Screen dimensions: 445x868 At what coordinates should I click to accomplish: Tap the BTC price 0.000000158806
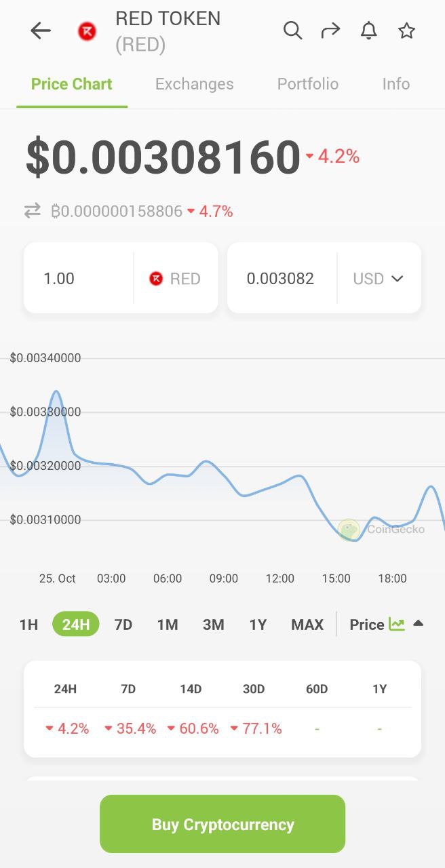click(x=117, y=212)
